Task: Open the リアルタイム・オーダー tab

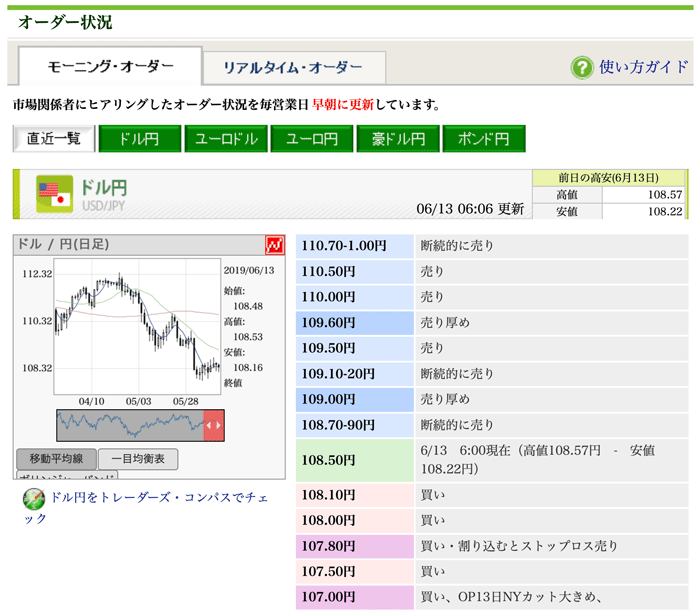Action: 293,68
